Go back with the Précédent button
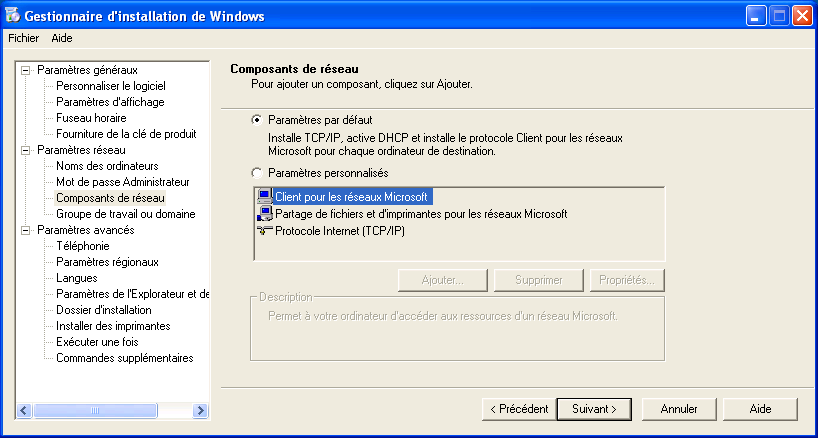This screenshot has width=818, height=438. tap(519, 409)
